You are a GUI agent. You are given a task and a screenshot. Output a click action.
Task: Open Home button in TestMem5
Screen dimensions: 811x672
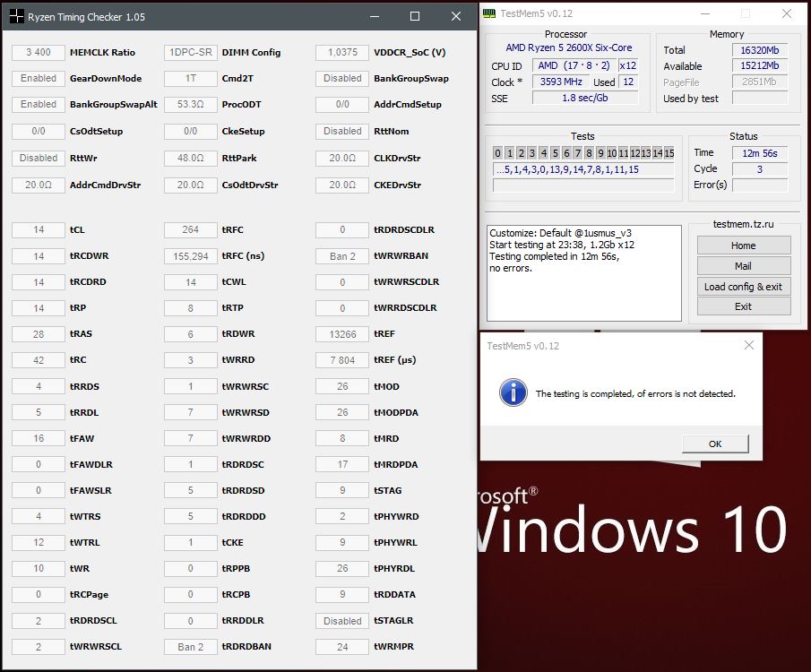click(x=743, y=246)
